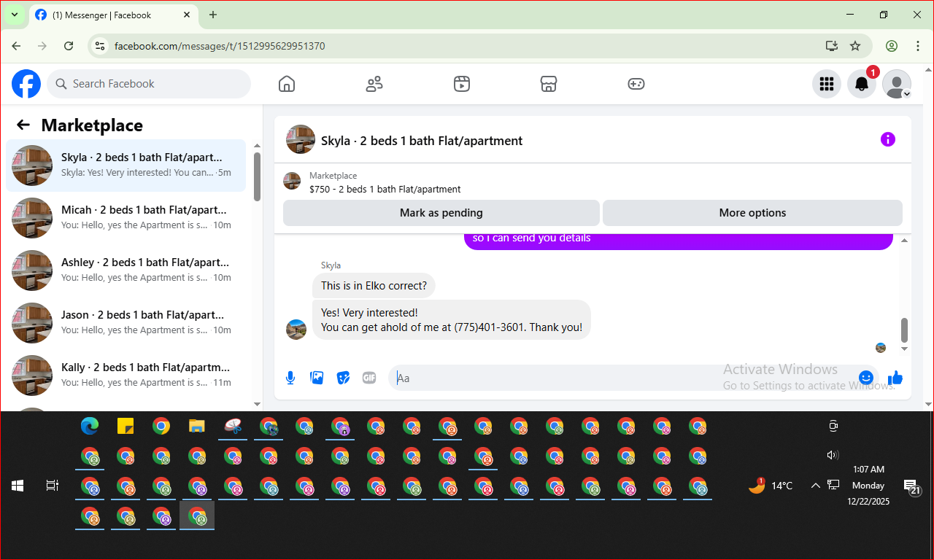Open Micah's conversation in the list
Image resolution: width=934 pixels, height=560 pixels.
(x=126, y=218)
